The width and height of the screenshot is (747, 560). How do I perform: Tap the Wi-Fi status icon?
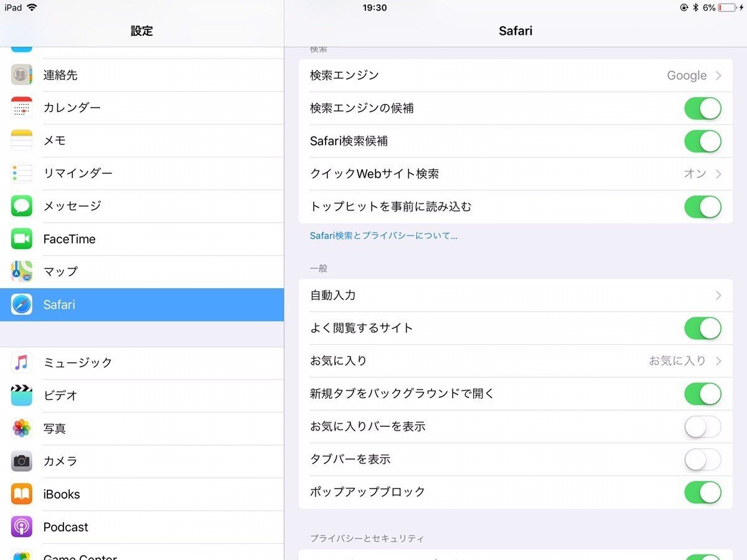[32, 7]
